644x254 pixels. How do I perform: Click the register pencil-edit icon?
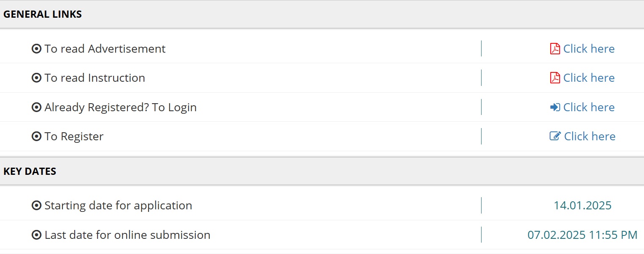(555, 136)
